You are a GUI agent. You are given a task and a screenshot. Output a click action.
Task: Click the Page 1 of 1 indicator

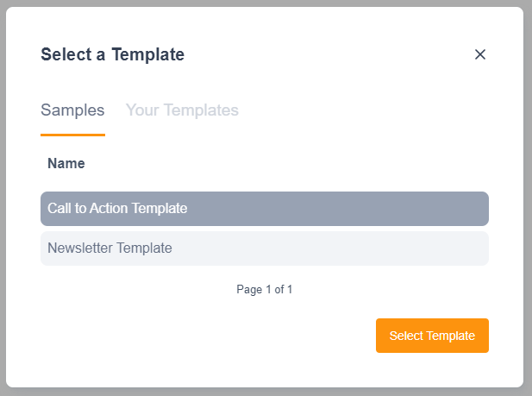(265, 290)
